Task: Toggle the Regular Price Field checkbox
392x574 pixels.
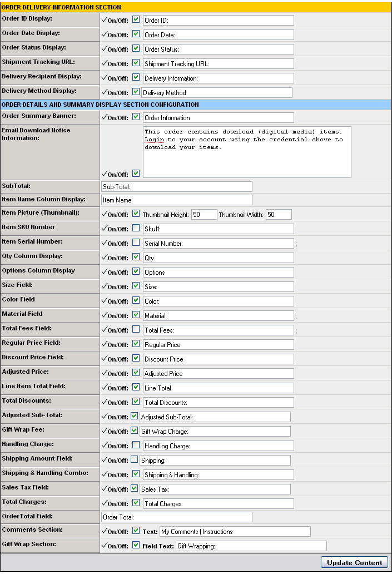Action: pyautogui.click(x=136, y=344)
